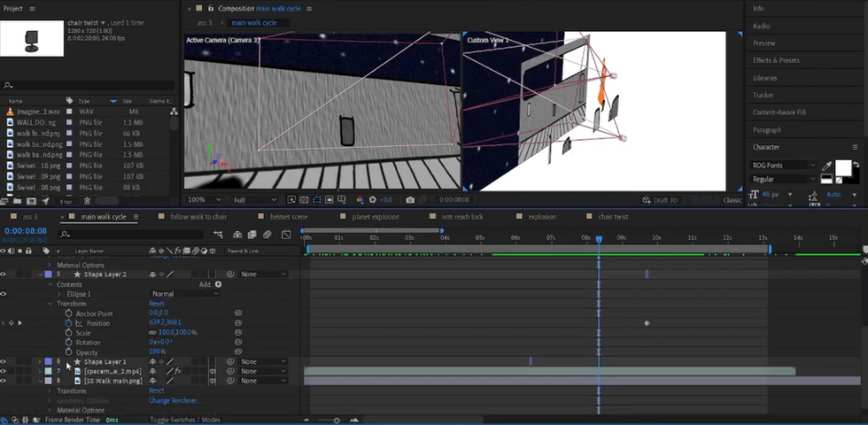Click the Position stopwatch icon

[x=69, y=323]
